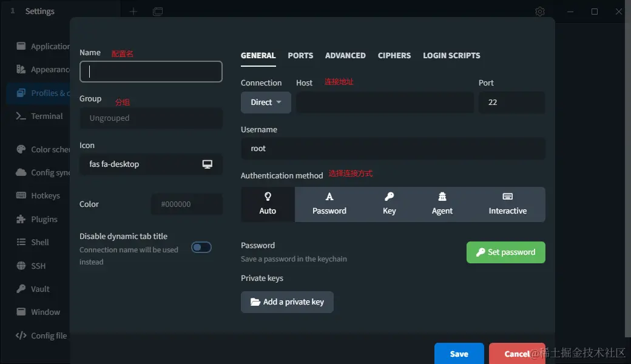Open Hotkeys settings section
The image size is (631, 364).
coord(38,195)
